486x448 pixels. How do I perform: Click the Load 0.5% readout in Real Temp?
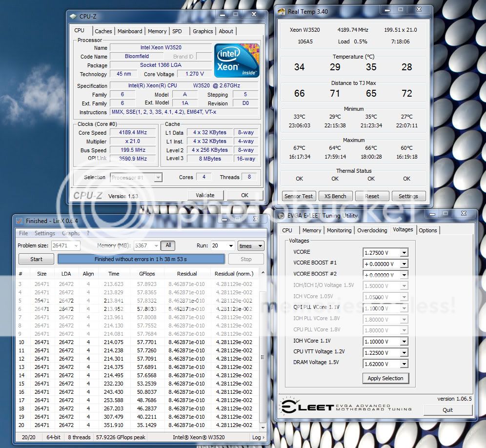click(352, 41)
